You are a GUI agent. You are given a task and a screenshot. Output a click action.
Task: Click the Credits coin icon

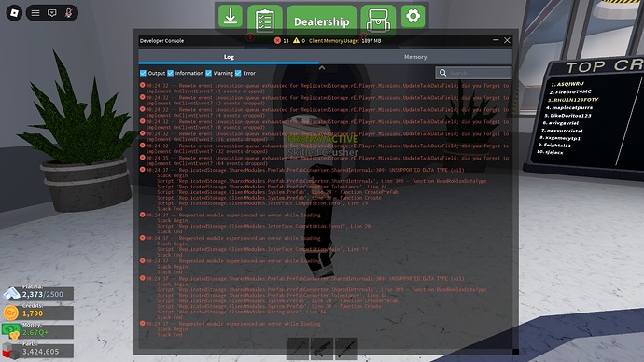pos(10,313)
